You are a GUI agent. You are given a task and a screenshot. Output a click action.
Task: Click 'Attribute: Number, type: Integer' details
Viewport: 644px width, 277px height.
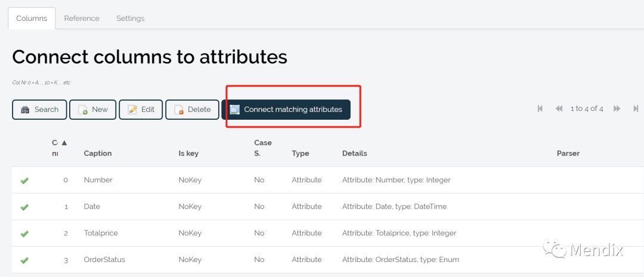[397, 180]
